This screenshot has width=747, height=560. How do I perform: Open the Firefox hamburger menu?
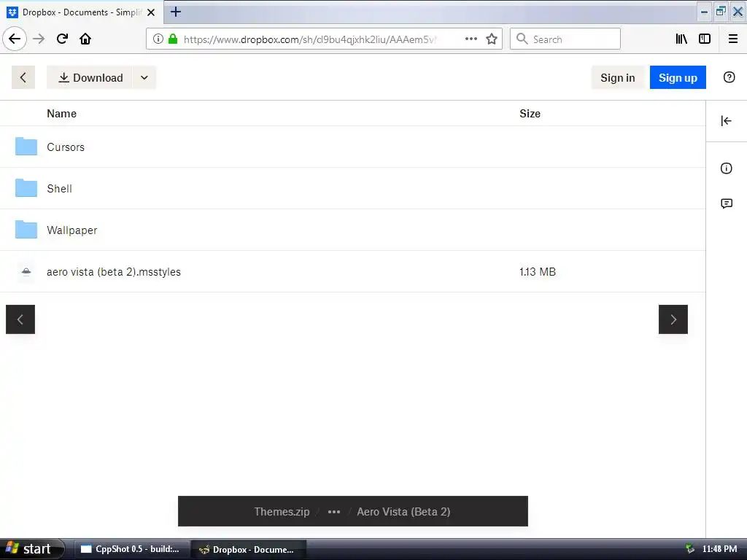click(733, 39)
